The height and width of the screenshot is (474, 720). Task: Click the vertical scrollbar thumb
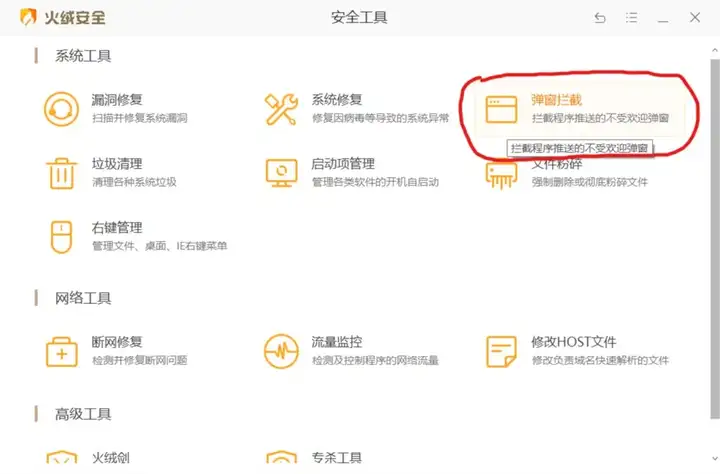(715, 238)
